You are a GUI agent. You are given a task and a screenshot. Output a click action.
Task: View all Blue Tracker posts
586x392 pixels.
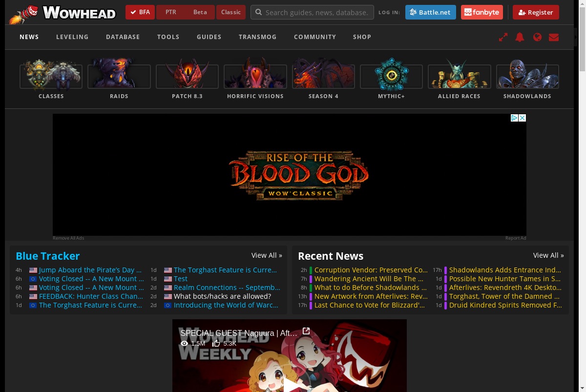click(x=267, y=255)
